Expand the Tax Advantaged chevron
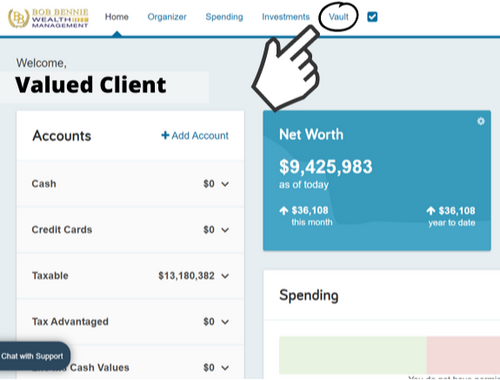This screenshot has width=500, height=380. tap(225, 322)
